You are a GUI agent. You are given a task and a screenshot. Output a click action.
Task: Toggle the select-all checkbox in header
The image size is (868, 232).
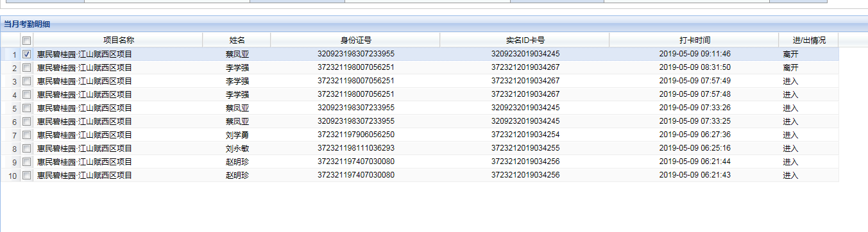click(x=26, y=40)
